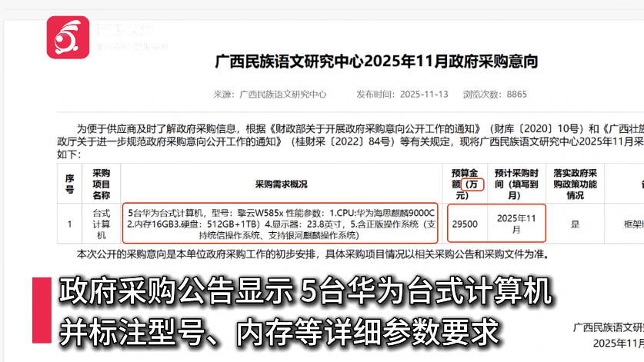Click the 预算金额(万元) column header
Screen dimensions: 644x362
(x=465, y=184)
